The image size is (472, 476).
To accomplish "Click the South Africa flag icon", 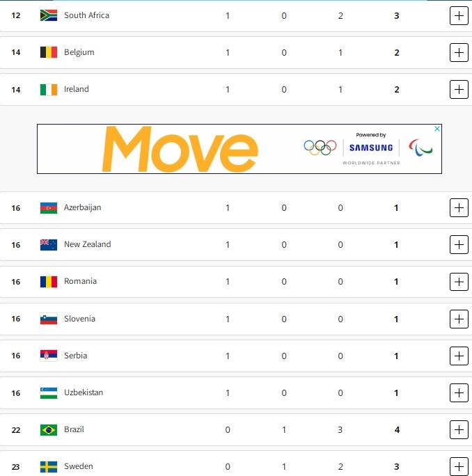I will tap(49, 15).
